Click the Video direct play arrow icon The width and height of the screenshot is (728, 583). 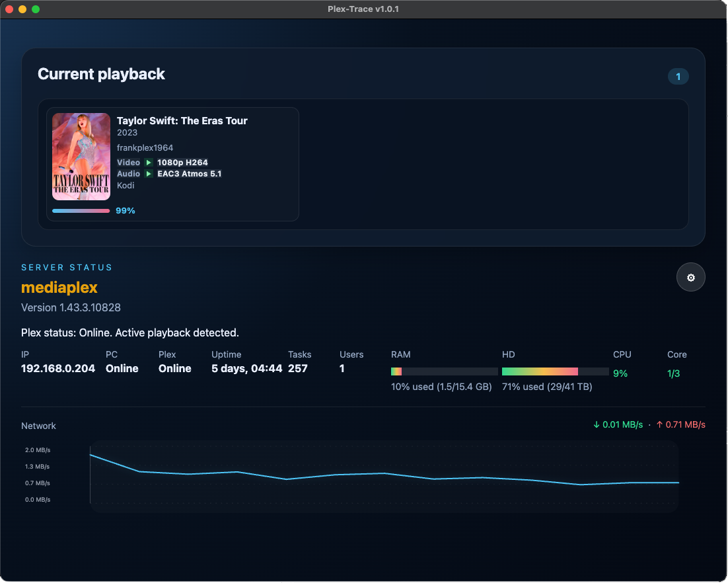point(149,163)
